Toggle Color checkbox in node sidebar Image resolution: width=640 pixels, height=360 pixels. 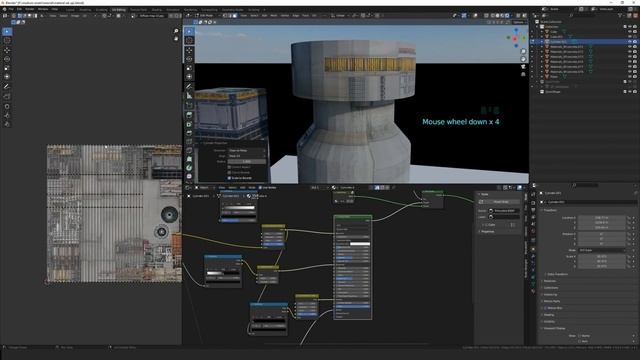[487, 225]
